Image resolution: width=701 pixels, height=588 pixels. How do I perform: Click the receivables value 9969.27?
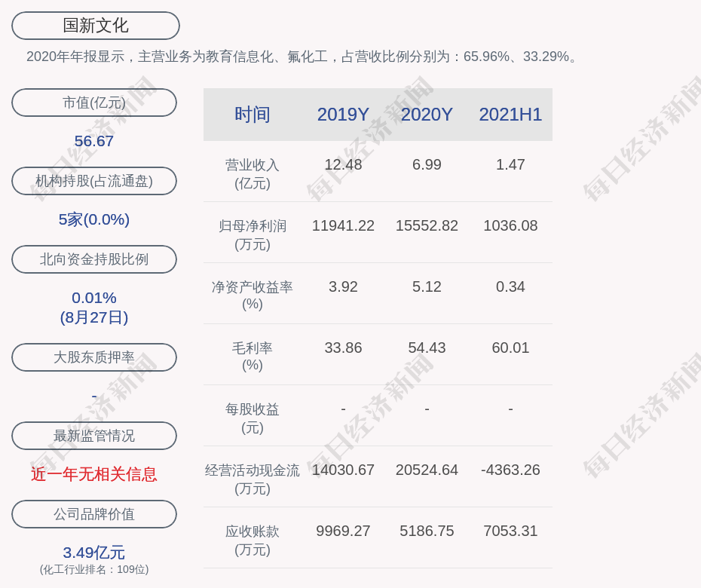pos(343,531)
